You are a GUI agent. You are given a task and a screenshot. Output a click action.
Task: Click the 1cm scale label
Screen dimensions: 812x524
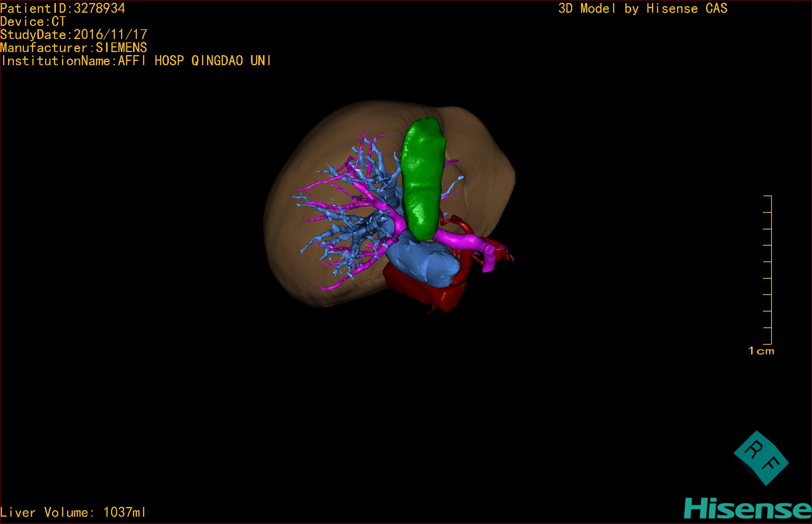761,351
